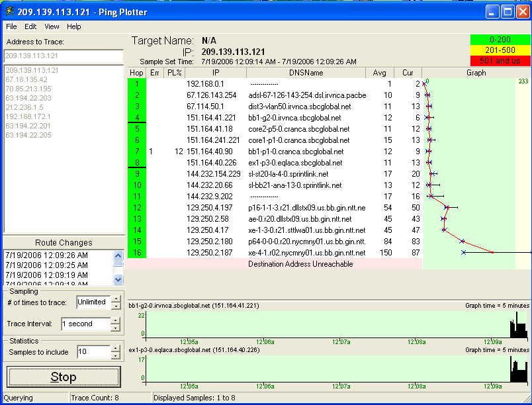Select 70.85.213.195 from address history

(28, 89)
